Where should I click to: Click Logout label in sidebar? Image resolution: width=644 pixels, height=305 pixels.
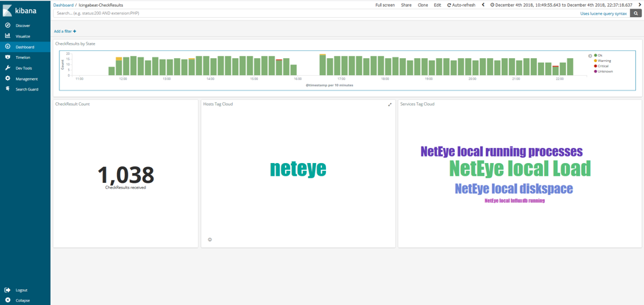pyautogui.click(x=21, y=290)
